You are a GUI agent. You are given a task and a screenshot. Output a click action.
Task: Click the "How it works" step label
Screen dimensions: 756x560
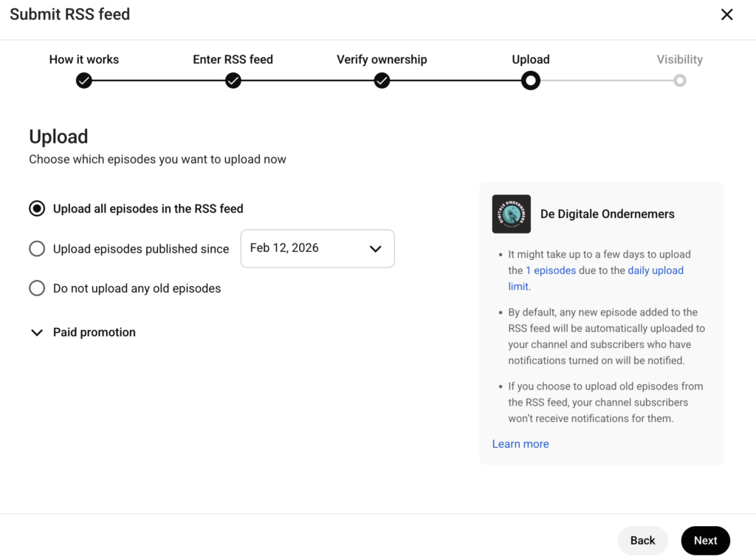click(83, 59)
